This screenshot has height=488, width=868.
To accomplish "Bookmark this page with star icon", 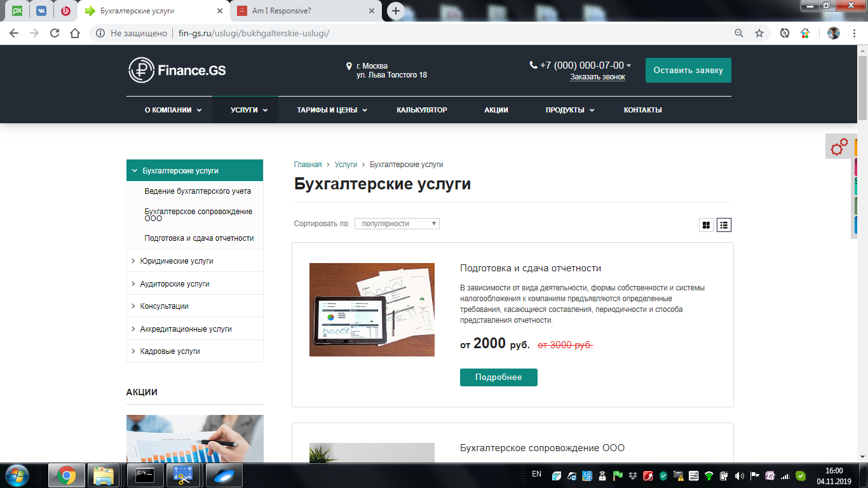I will coord(759,33).
